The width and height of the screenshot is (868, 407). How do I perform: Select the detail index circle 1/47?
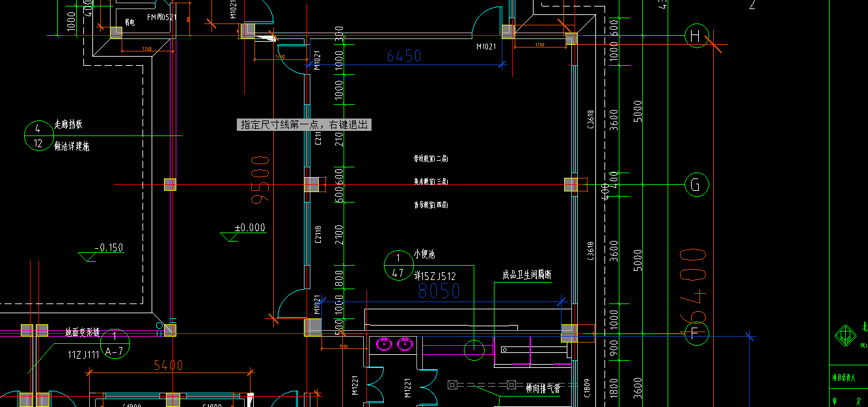(398, 266)
